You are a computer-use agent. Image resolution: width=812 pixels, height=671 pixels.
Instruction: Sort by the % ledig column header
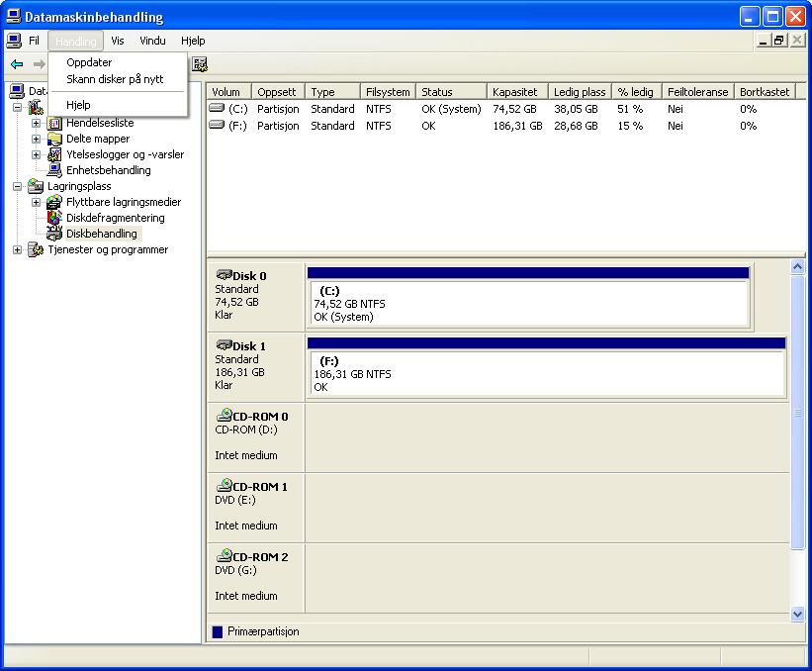tap(637, 92)
